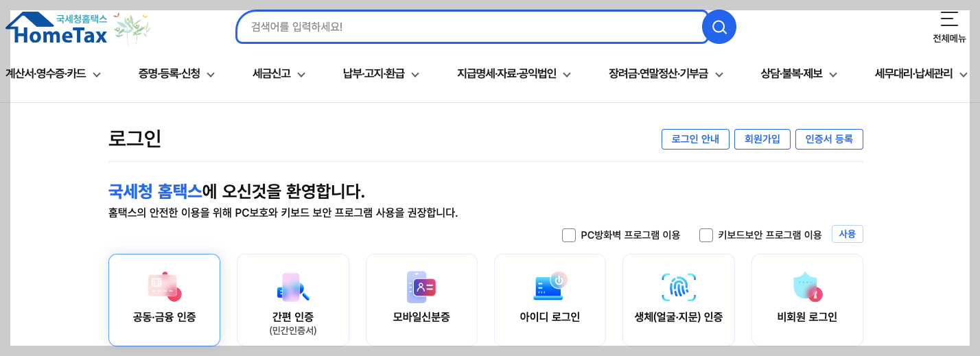Expand chevron next to 납부·고지·환급
Screen dimensions: 980x356
coord(415,75)
